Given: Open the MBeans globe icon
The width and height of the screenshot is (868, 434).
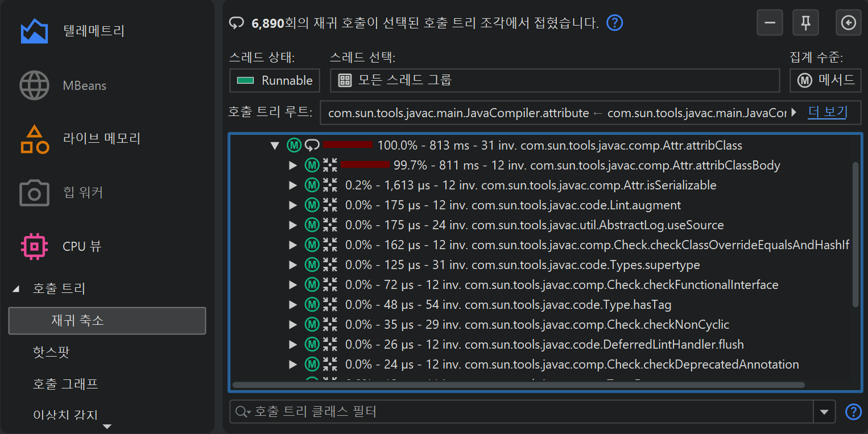Looking at the screenshot, I should pyautogui.click(x=34, y=86).
